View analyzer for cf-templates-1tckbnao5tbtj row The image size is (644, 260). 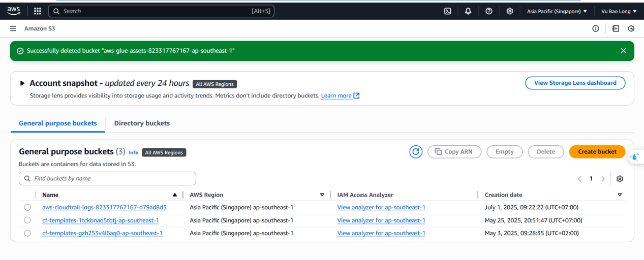(381, 220)
